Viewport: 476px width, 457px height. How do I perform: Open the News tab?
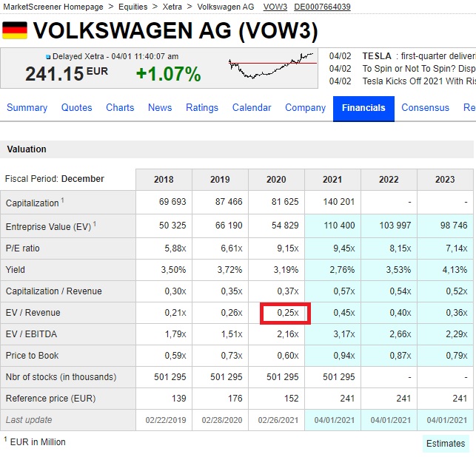pos(160,108)
